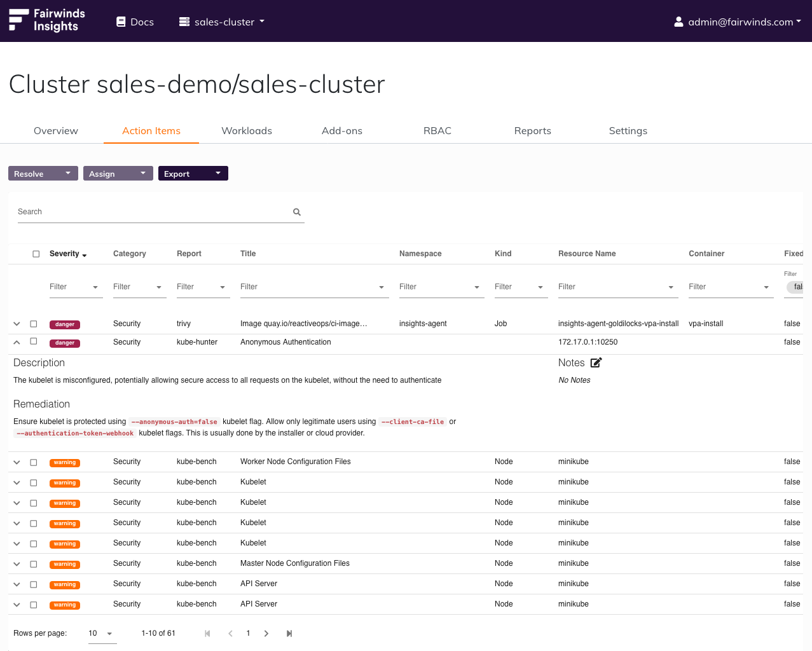Open the Docs book icon link
This screenshot has width=812, height=651.
click(x=121, y=22)
